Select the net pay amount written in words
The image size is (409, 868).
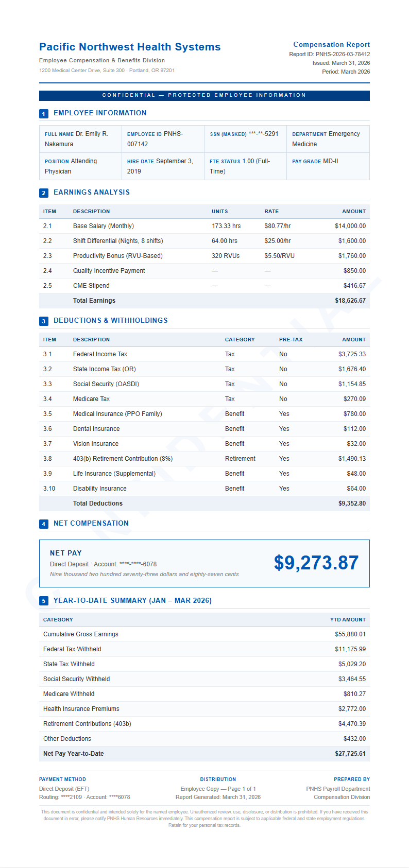pos(144,574)
